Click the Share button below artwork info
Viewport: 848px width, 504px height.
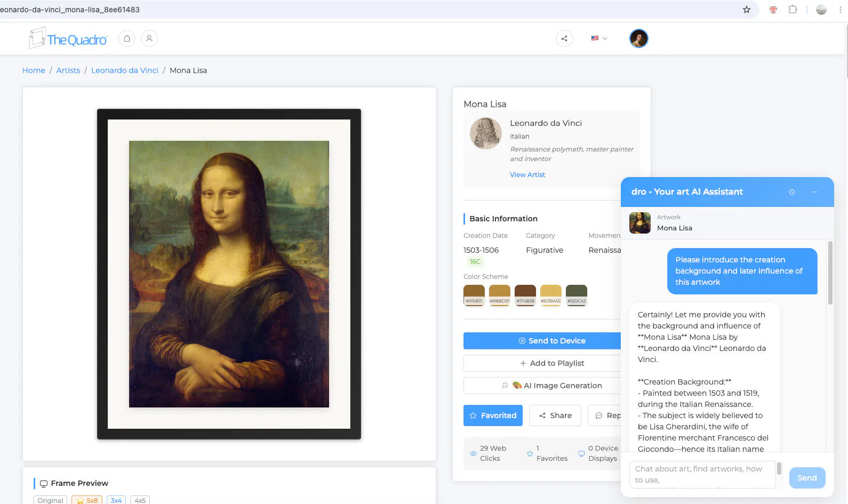555,415
